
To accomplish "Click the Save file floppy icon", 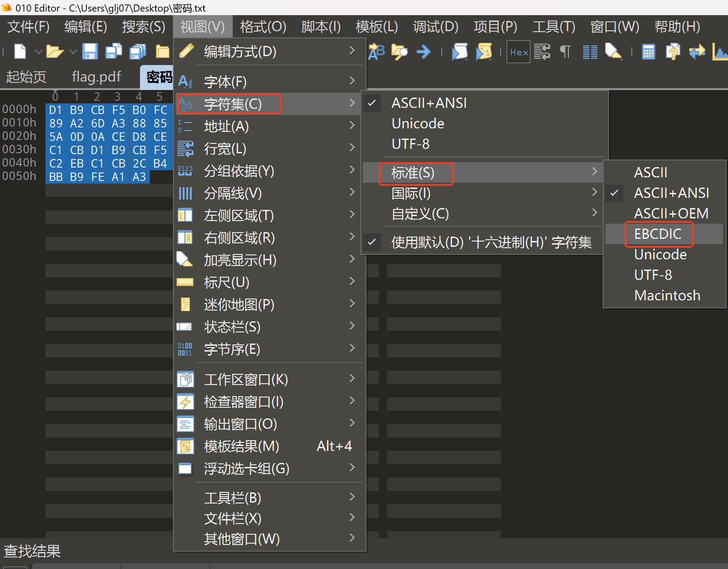I will [90, 52].
